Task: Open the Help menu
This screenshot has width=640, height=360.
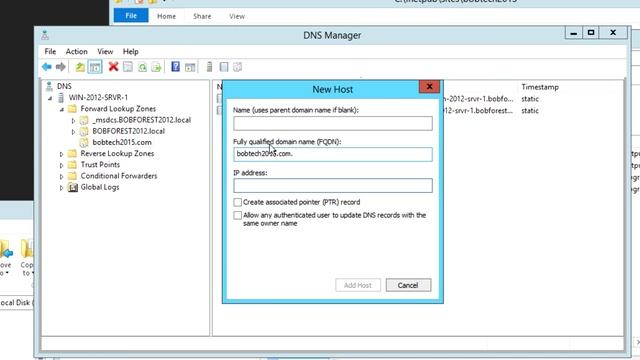Action: [x=131, y=51]
